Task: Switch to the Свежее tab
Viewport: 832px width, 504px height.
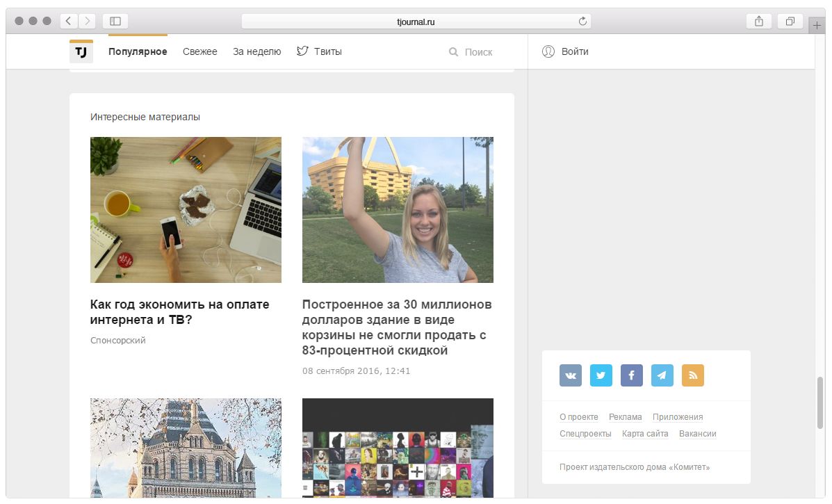Action: tap(200, 51)
